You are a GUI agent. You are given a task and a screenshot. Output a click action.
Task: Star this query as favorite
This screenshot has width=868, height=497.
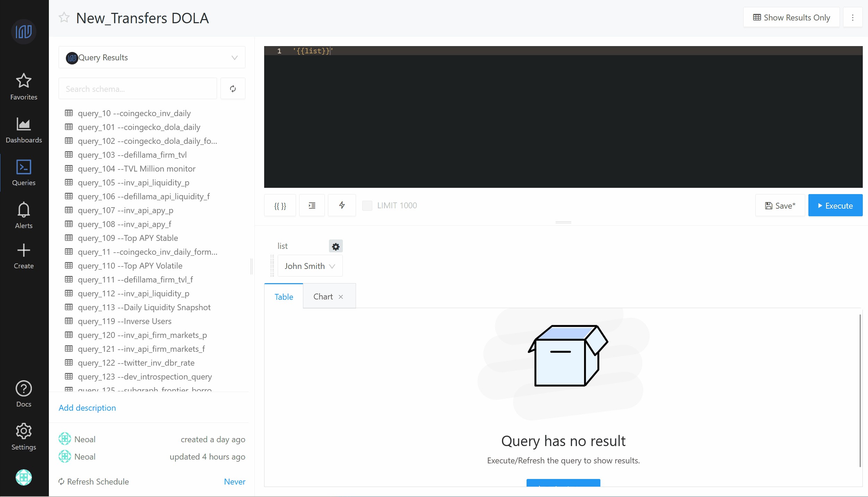[x=64, y=18]
